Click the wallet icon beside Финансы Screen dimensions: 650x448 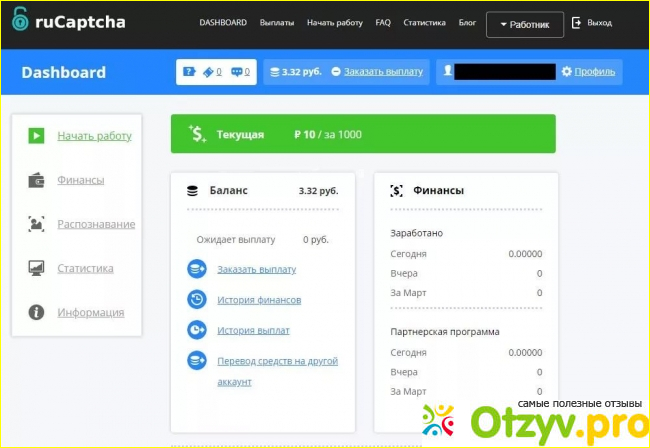[x=36, y=181]
